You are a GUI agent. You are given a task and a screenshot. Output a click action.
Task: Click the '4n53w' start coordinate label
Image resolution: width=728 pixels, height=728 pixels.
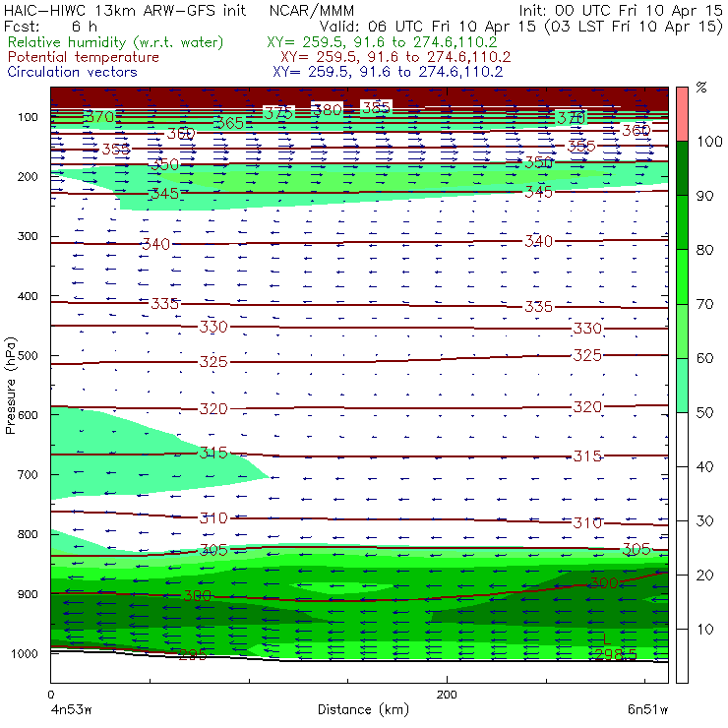click(x=72, y=710)
